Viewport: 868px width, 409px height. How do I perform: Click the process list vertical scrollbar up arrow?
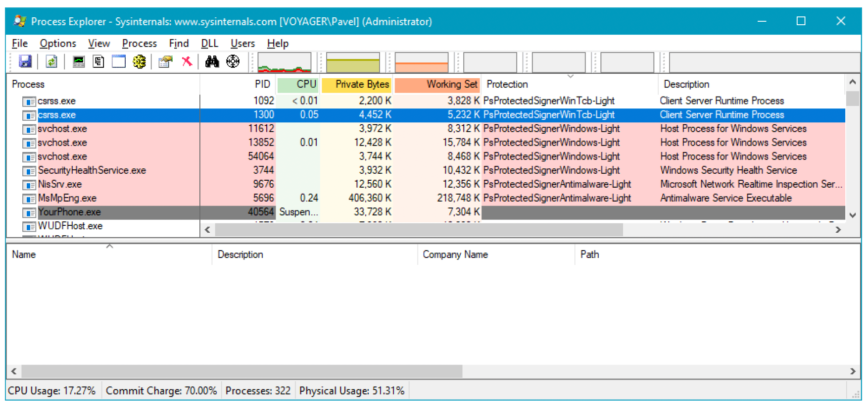point(852,82)
